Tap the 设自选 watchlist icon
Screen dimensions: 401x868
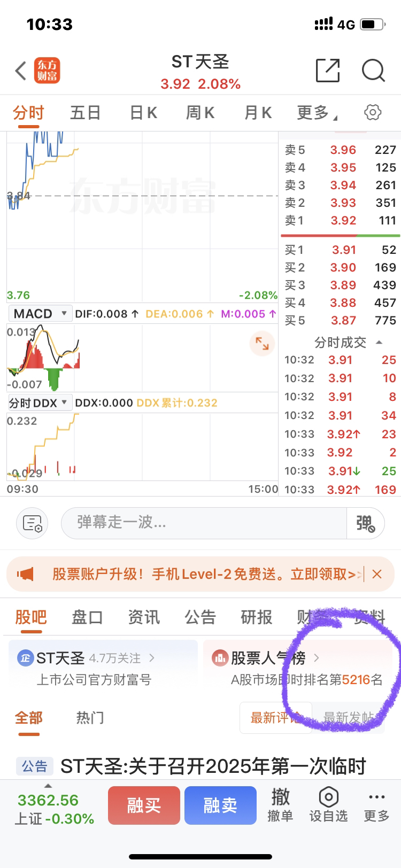pos(328,805)
